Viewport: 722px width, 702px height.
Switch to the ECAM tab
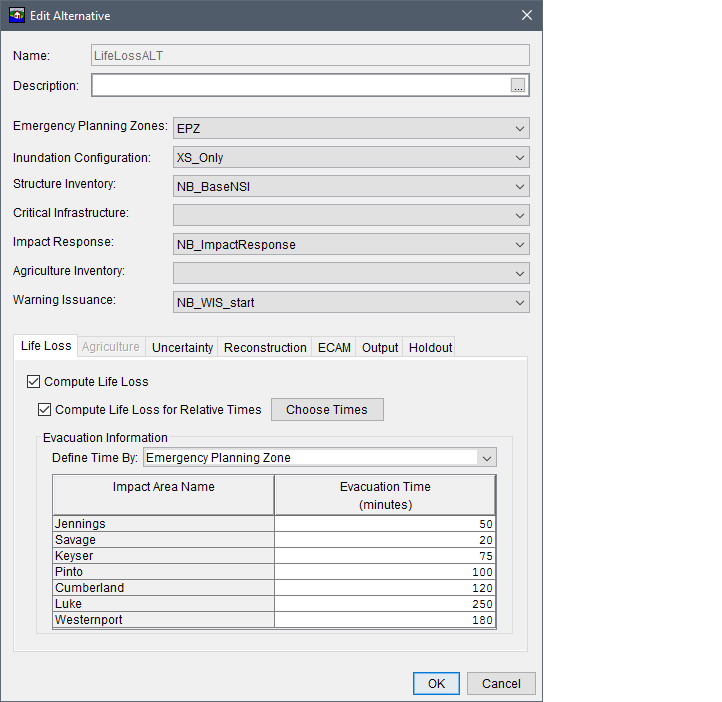point(334,348)
